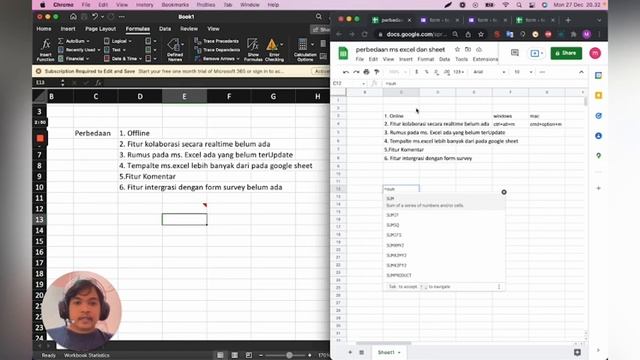Click Trace Precedents in Excel ribbon

click(217, 41)
